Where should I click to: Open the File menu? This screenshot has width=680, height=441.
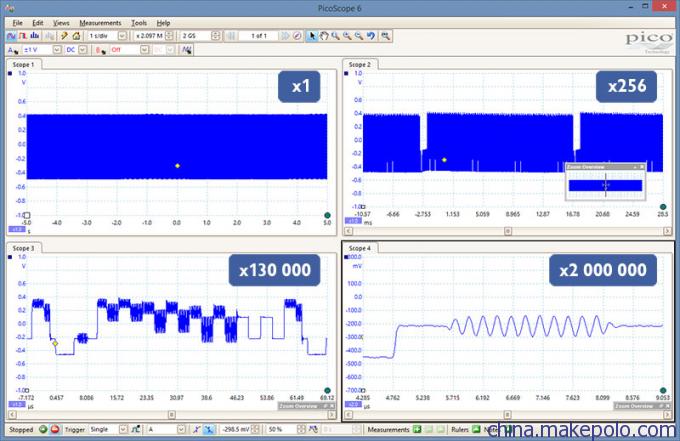coord(17,23)
